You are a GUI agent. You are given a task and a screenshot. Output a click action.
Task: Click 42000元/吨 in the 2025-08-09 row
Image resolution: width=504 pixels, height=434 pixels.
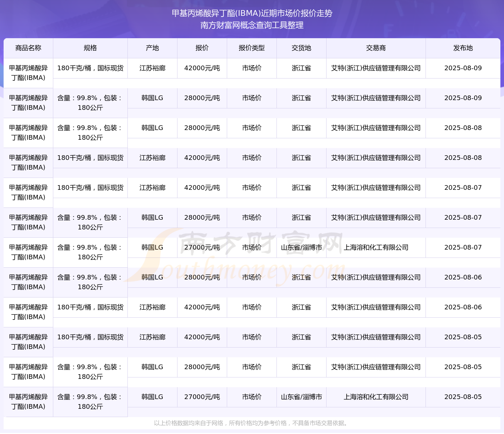click(x=202, y=68)
